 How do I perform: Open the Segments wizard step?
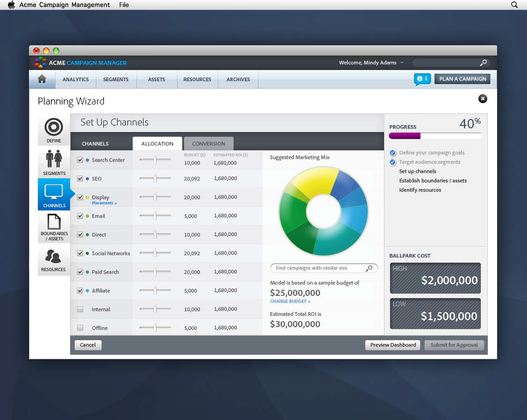pos(54,162)
